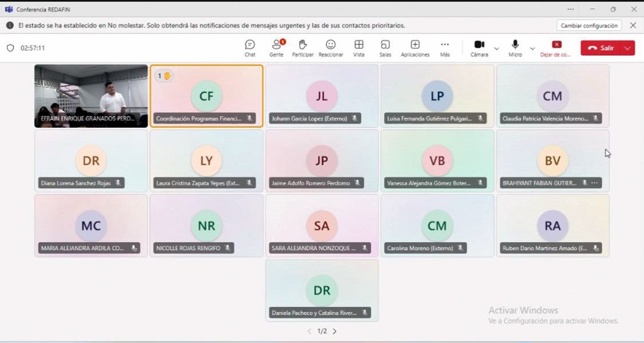
Task: Raise hand with the Participar icon
Action: pos(302,48)
